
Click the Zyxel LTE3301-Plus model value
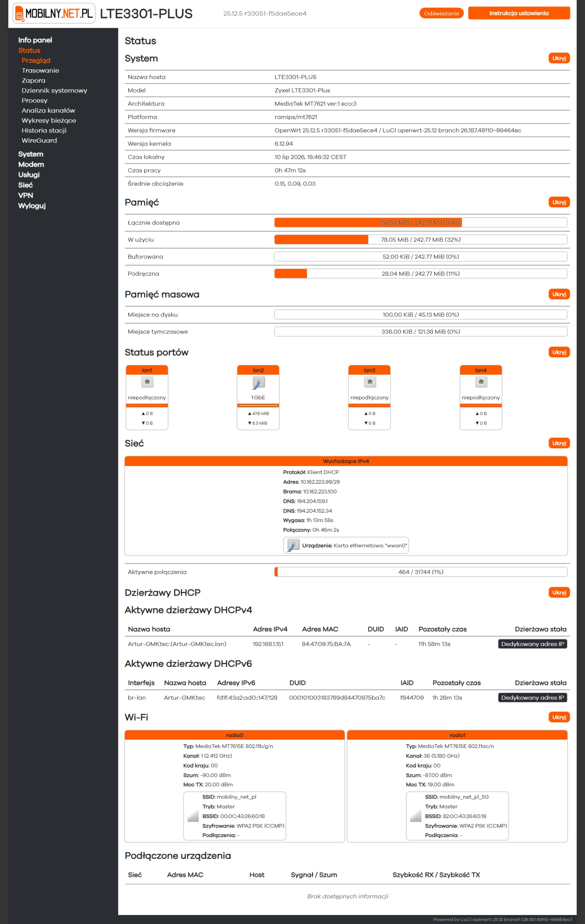302,90
